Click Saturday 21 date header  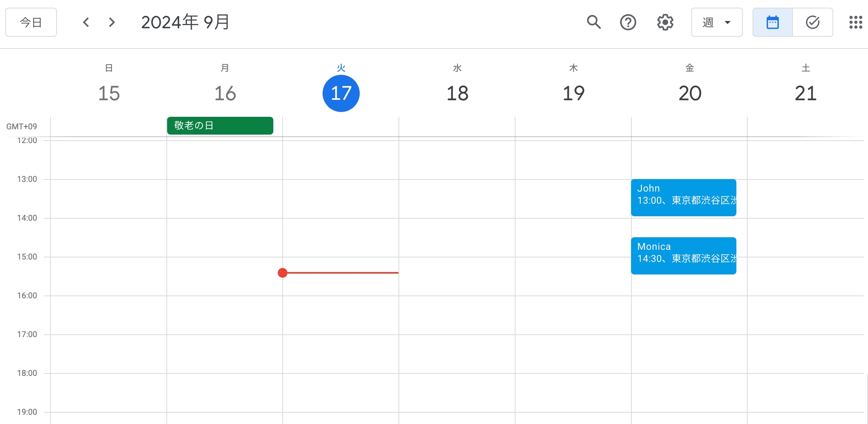[805, 93]
